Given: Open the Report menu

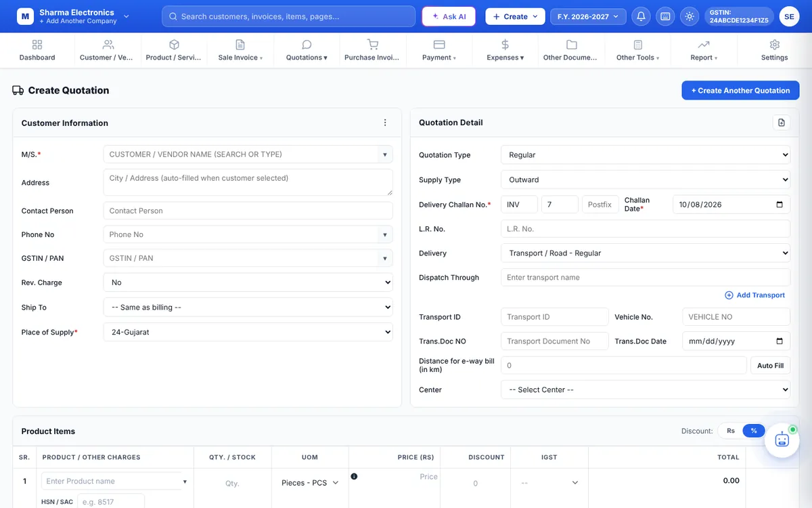Looking at the screenshot, I should [704, 50].
